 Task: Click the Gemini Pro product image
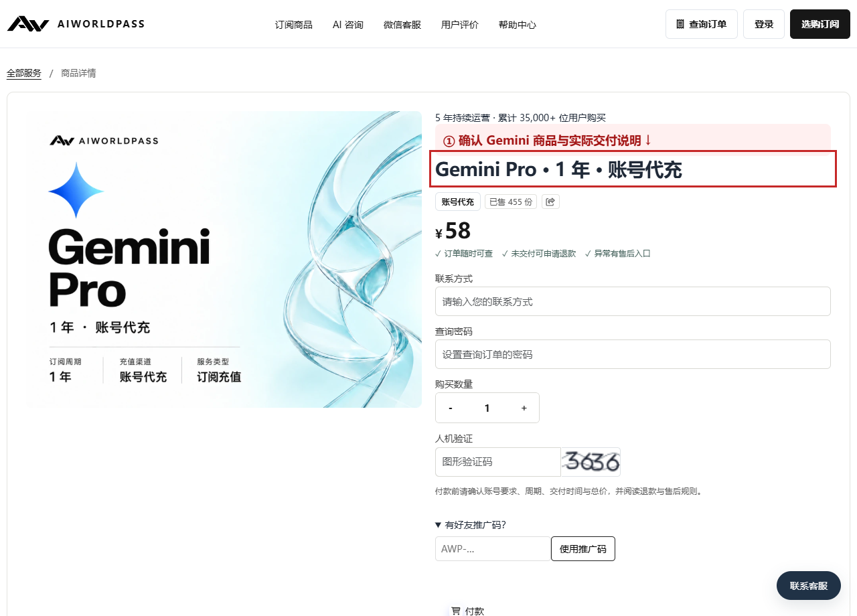click(x=224, y=259)
